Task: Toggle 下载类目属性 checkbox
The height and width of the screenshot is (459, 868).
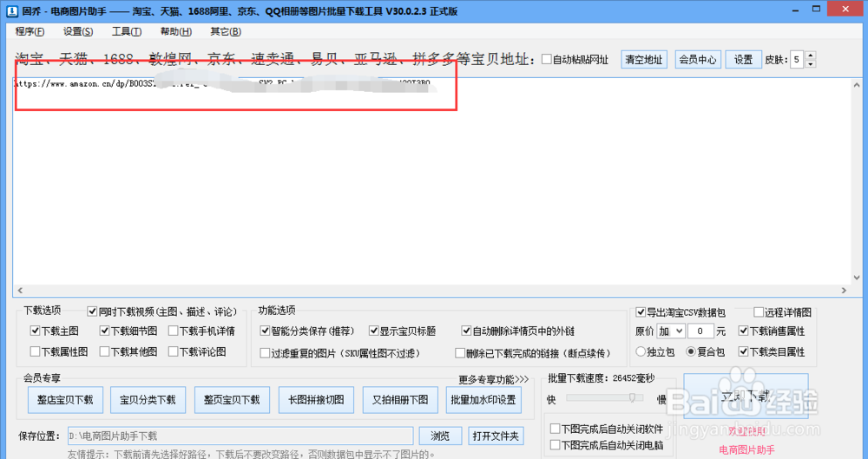Action: (744, 351)
